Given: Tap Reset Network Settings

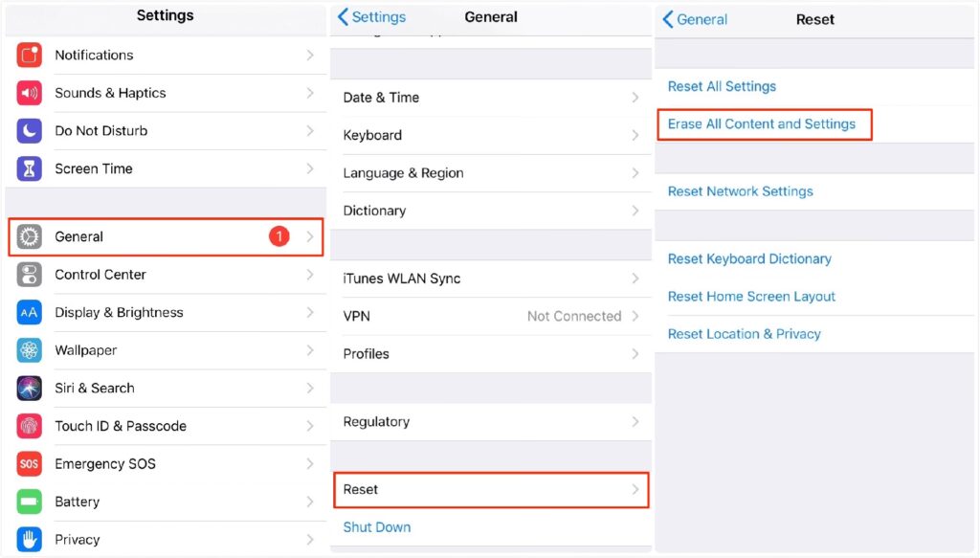Looking at the screenshot, I should coord(741,191).
